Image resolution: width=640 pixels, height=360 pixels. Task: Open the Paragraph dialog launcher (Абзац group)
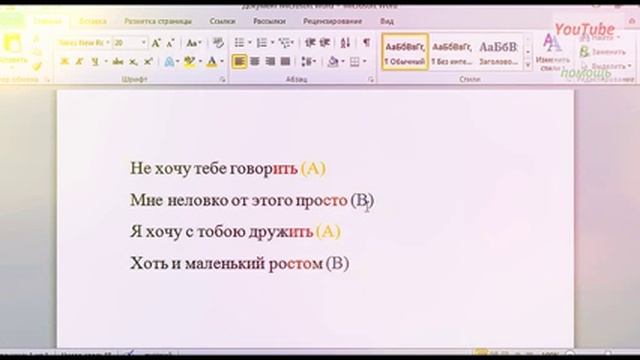pos(371,80)
